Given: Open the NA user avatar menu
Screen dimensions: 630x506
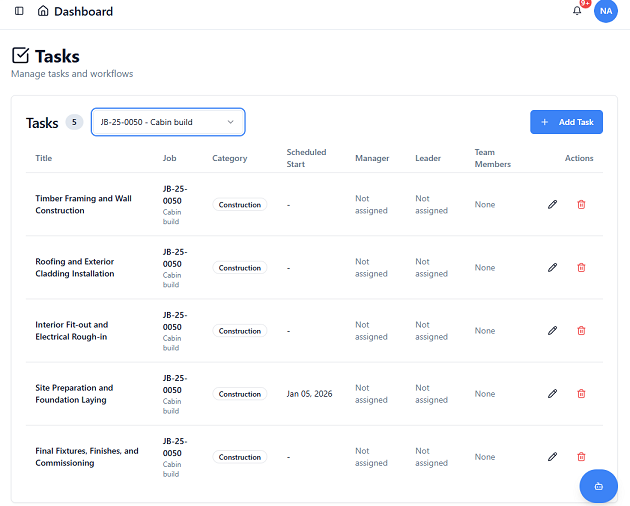Looking at the screenshot, I should (x=605, y=11).
